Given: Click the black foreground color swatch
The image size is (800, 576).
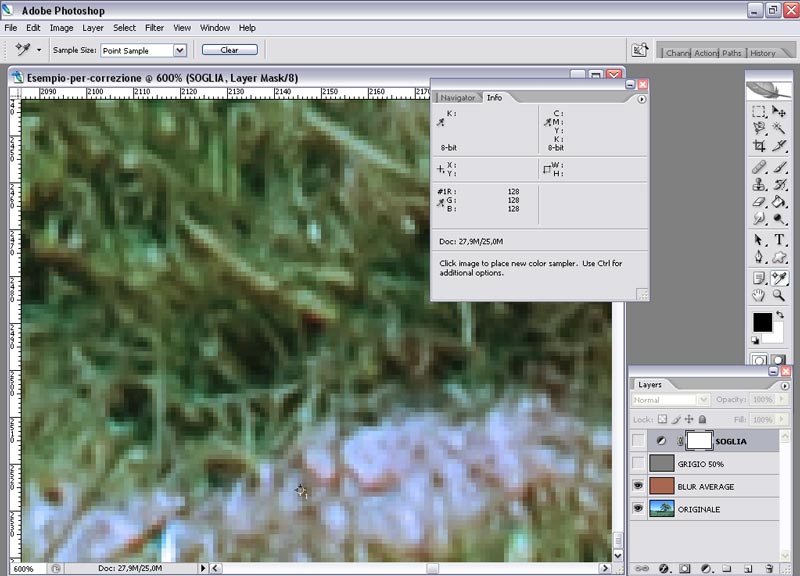Looking at the screenshot, I should (x=762, y=322).
